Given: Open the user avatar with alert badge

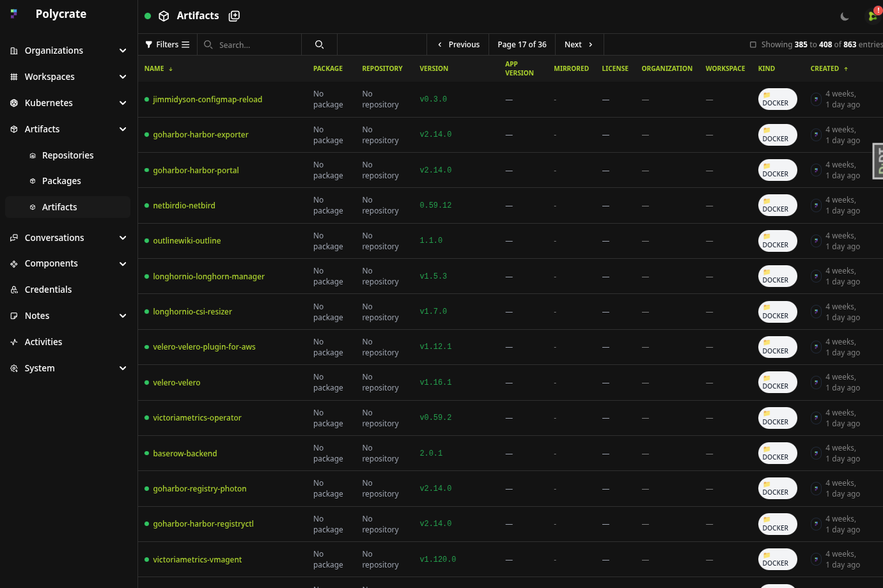Looking at the screenshot, I should click(873, 16).
